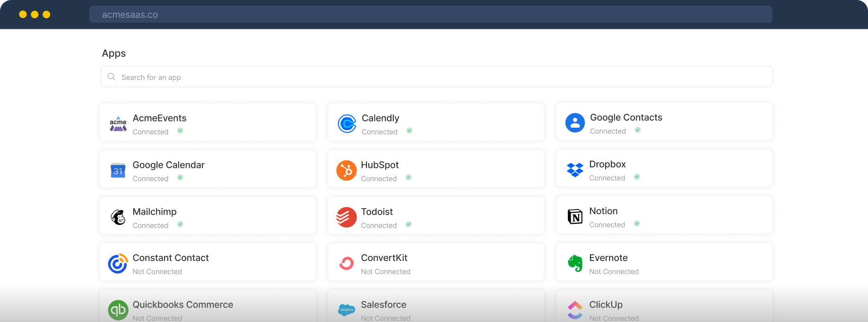Viewport: 868px width, 322px height.
Task: Click the Todoist red logo
Action: pos(347,218)
